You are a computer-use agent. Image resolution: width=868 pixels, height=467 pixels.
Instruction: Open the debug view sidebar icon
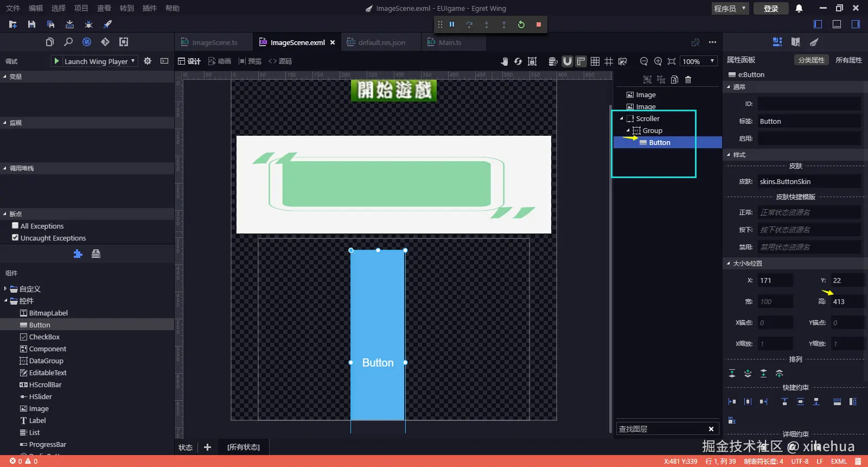tap(87, 42)
